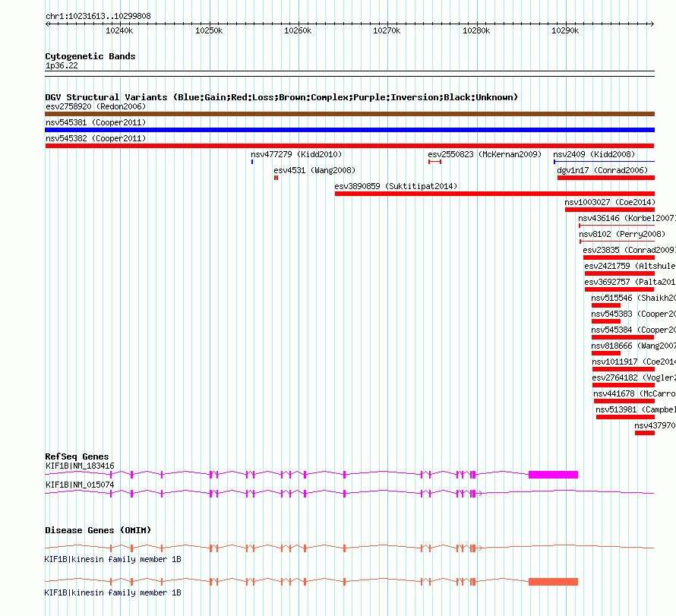
Task: Click the nsv1011917 variant label
Action: coord(633,362)
